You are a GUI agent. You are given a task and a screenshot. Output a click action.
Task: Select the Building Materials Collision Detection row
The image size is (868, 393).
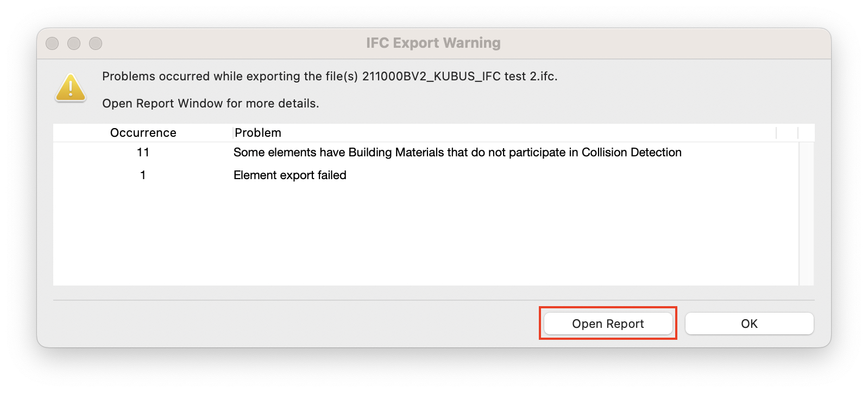coord(426,153)
